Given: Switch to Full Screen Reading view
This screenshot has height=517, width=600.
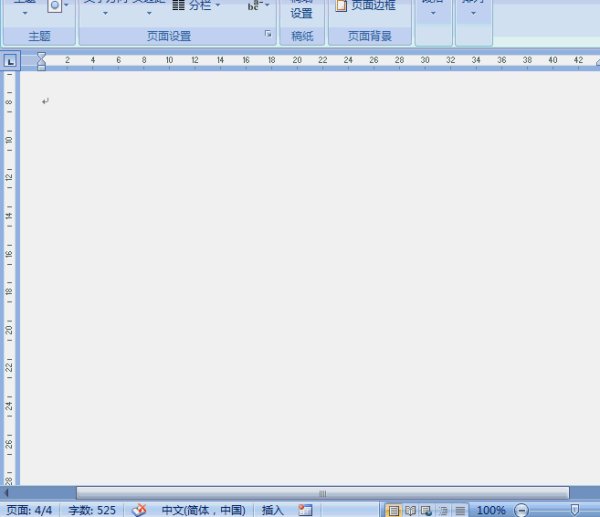Looking at the screenshot, I should [x=410, y=510].
